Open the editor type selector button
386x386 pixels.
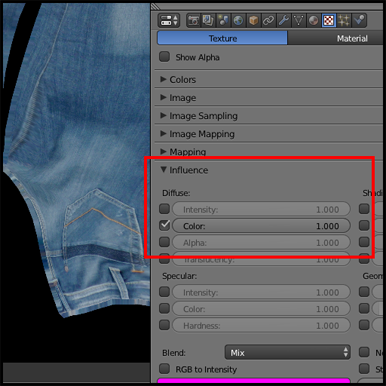pyautogui.click(x=168, y=21)
